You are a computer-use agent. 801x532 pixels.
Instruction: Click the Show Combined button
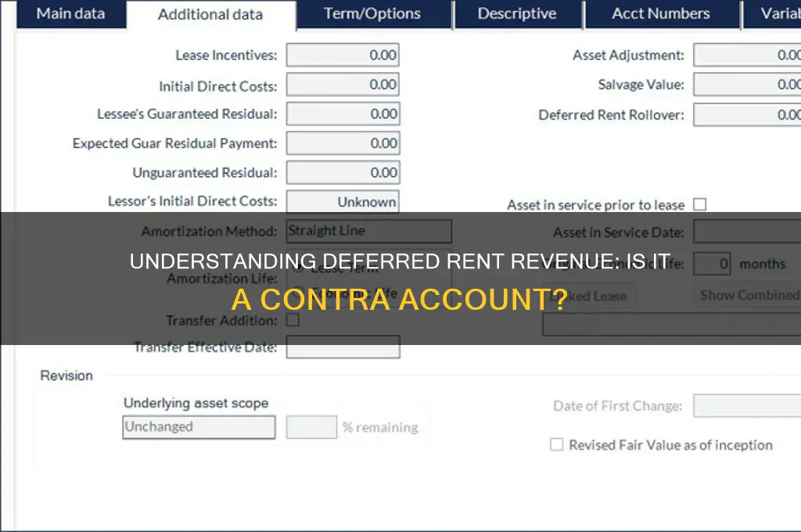[x=748, y=296]
